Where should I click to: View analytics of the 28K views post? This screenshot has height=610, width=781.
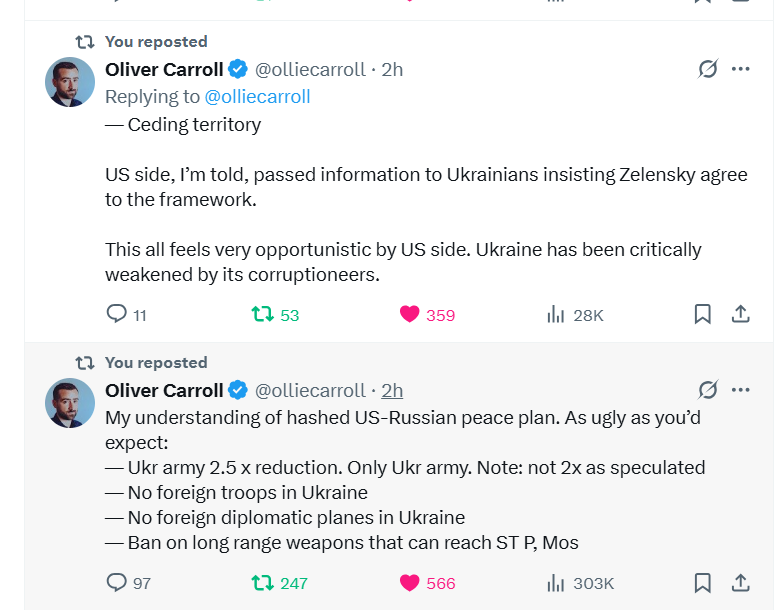556,314
